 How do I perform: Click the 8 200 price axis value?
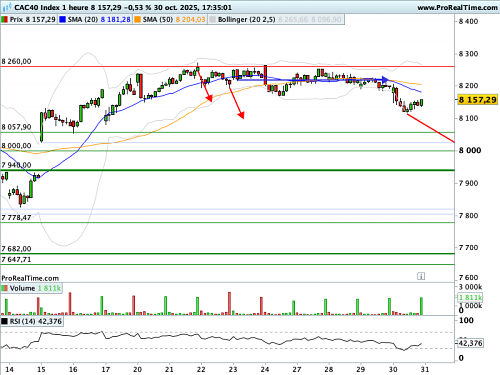pyautogui.click(x=468, y=86)
